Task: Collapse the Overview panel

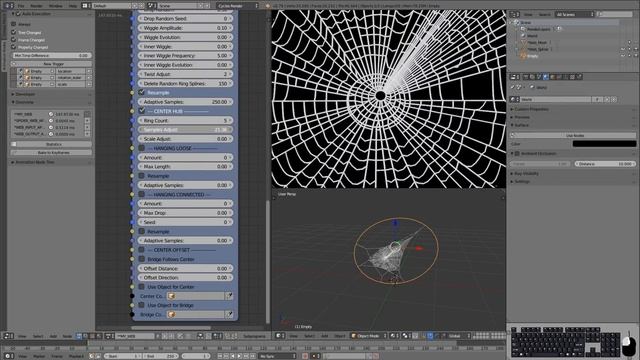Action: 13,102
